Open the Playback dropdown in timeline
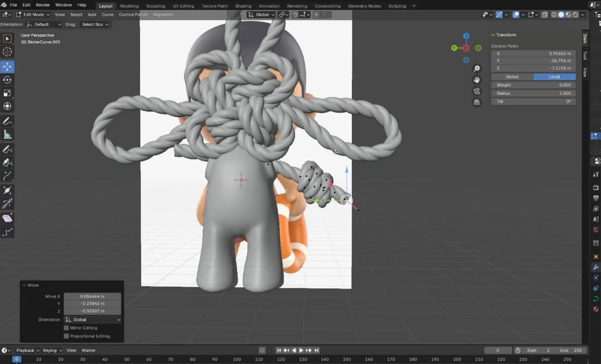Image resolution: width=601 pixels, height=364 pixels. pos(28,350)
